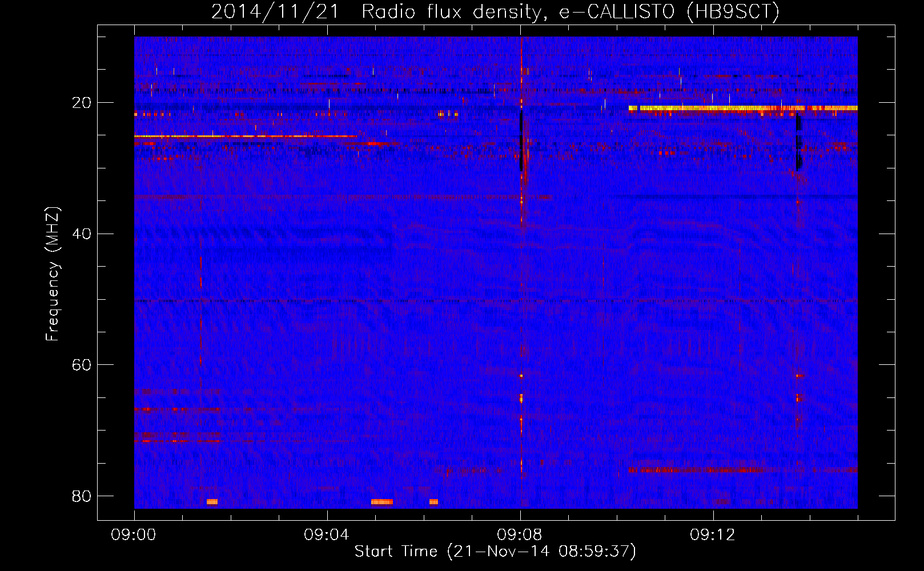The image size is (924, 571).
Task: Click the 20 MHz frequency tick label
Action: 82,103
